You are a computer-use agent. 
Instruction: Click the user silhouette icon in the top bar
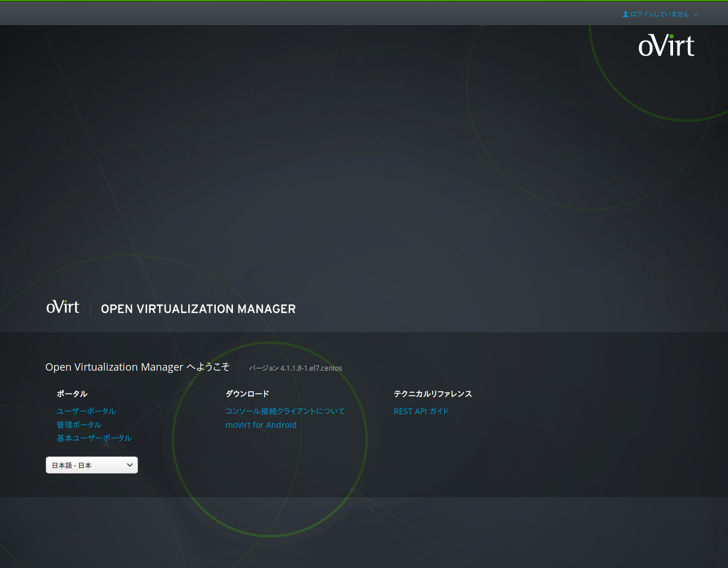[x=625, y=14]
